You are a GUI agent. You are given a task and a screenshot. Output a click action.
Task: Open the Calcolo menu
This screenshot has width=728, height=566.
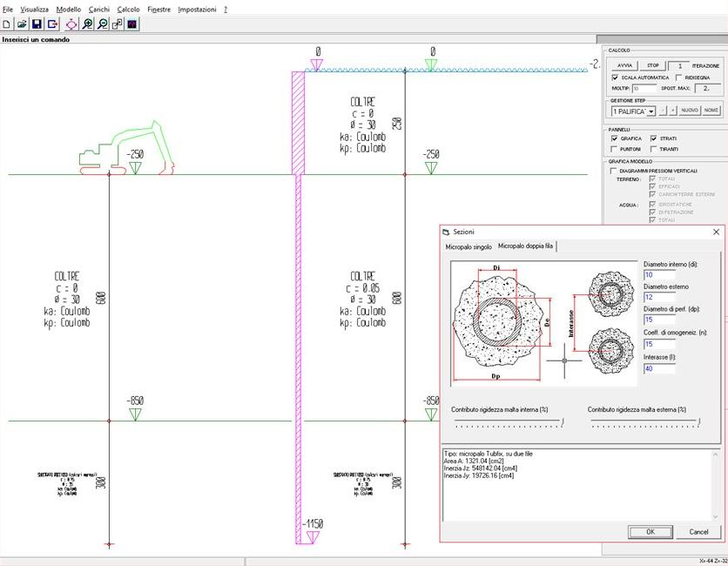point(128,9)
